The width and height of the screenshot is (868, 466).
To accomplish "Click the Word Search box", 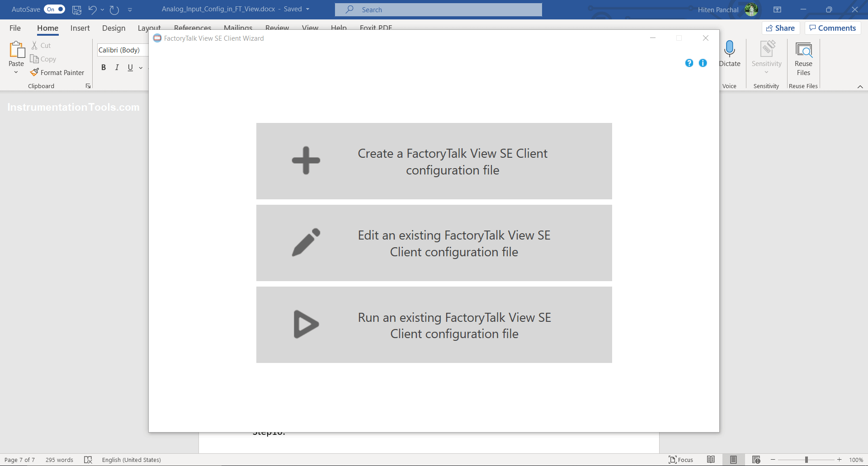I will [438, 9].
